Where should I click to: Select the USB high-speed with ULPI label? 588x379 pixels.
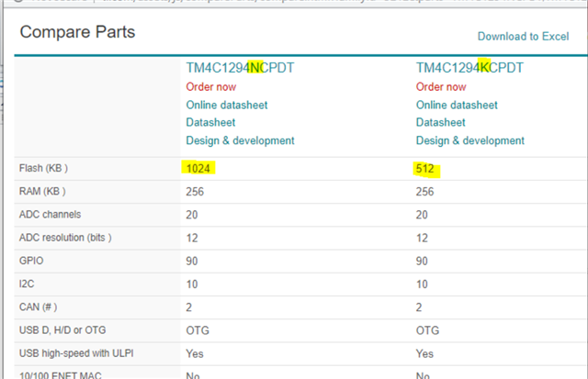(76, 353)
